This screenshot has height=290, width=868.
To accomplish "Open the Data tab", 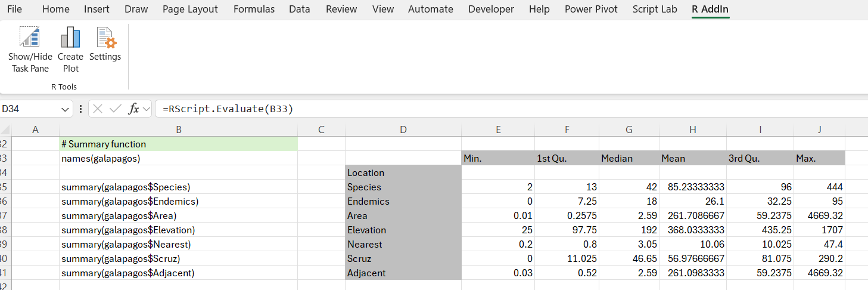I will tap(300, 9).
